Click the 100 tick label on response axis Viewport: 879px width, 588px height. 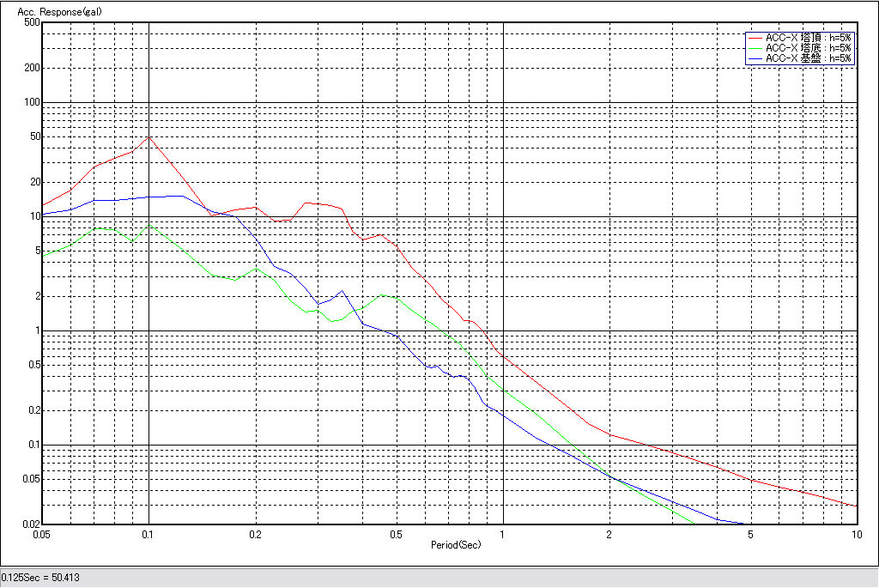(33, 102)
